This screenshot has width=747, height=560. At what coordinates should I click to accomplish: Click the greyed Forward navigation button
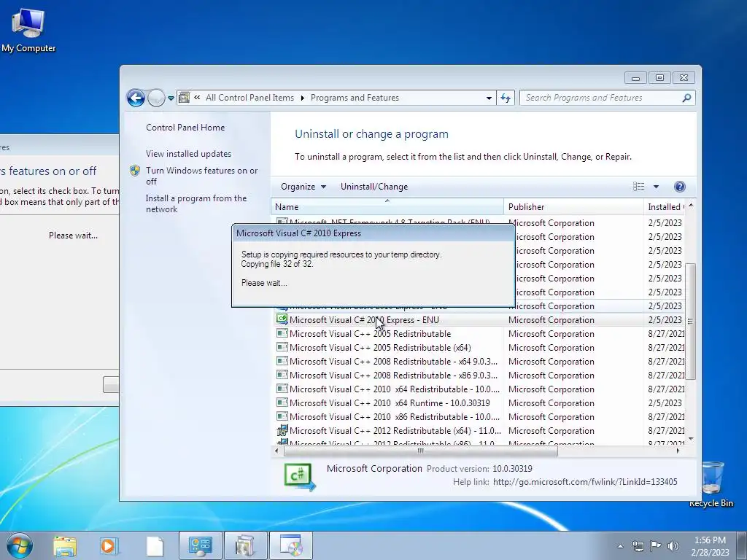click(x=156, y=98)
